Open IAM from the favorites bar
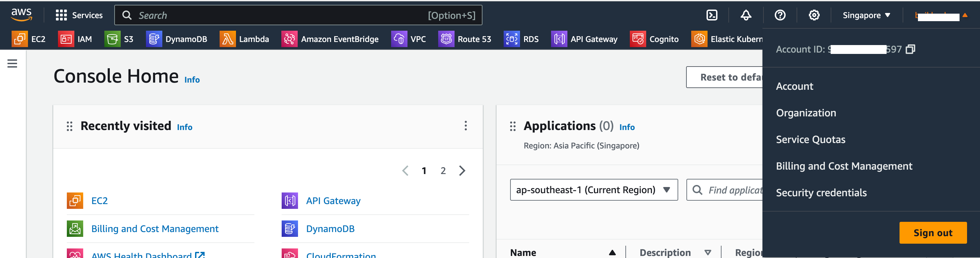This screenshot has width=980, height=258. coord(75,39)
